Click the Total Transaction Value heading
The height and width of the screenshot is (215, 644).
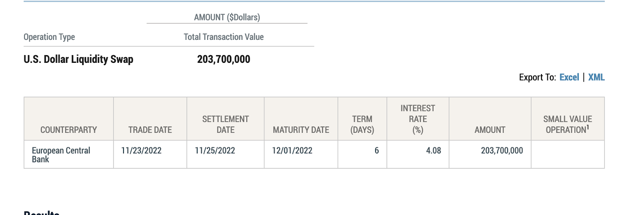coord(224,37)
